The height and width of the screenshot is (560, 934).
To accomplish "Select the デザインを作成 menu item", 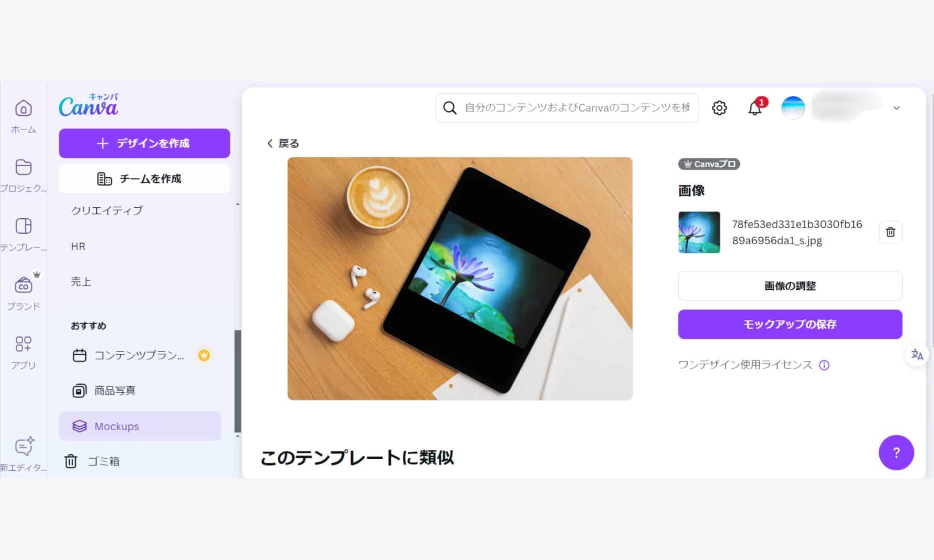I will pos(144,144).
